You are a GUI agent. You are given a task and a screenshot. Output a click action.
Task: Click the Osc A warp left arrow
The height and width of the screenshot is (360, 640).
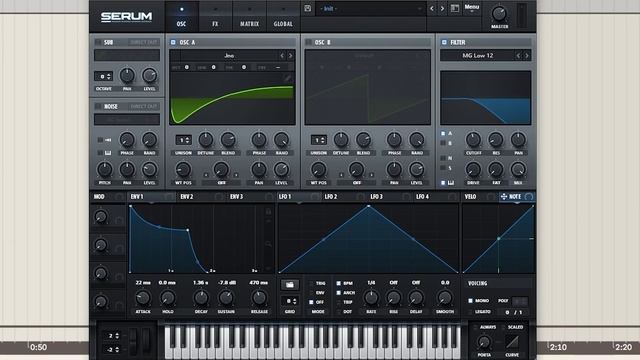206,175
